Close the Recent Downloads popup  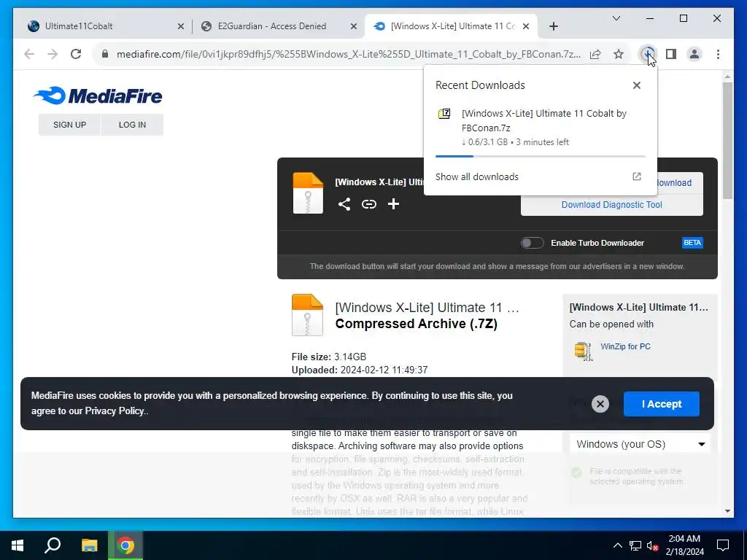pyautogui.click(x=636, y=85)
